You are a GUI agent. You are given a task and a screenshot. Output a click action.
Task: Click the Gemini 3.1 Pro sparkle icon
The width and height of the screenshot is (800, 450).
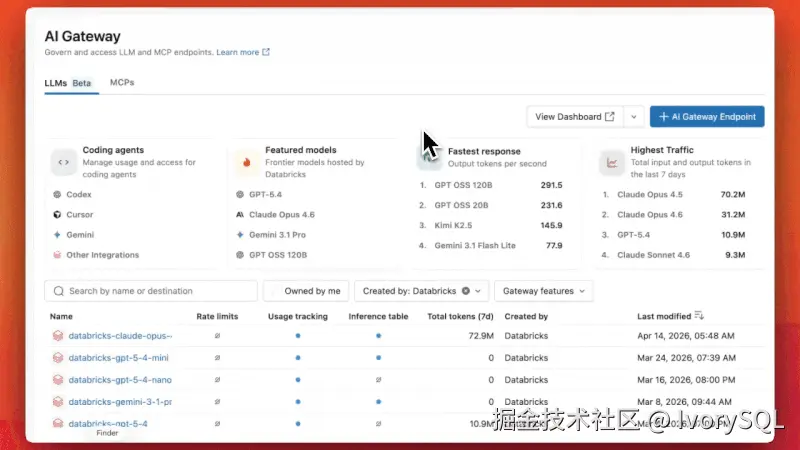coord(240,235)
